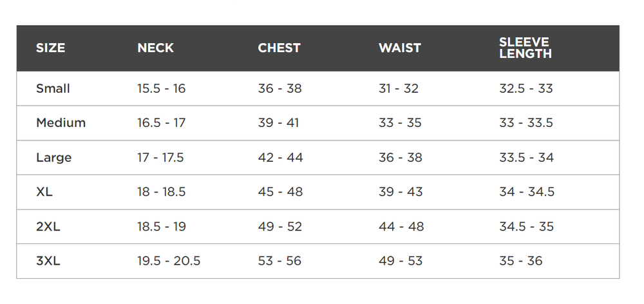Click the Small sleeve length 32.5 - 33
The height and width of the screenshot is (304, 644).
coord(526,88)
